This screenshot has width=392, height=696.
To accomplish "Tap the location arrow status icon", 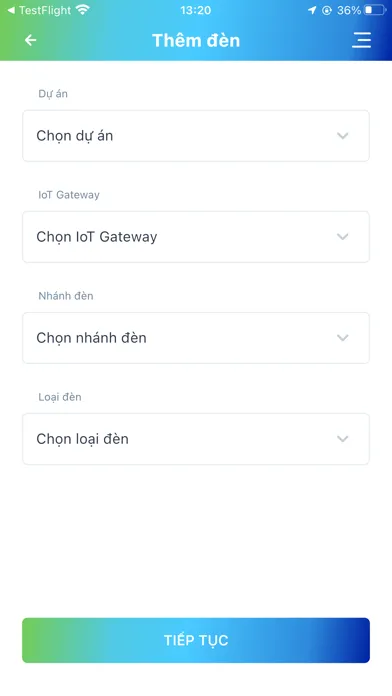I will click(312, 10).
